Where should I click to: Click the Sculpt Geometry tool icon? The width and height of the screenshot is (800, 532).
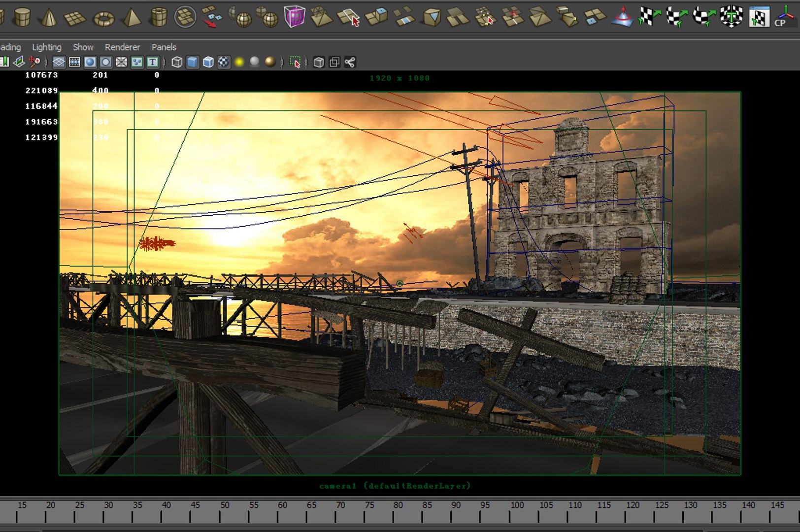click(622, 17)
